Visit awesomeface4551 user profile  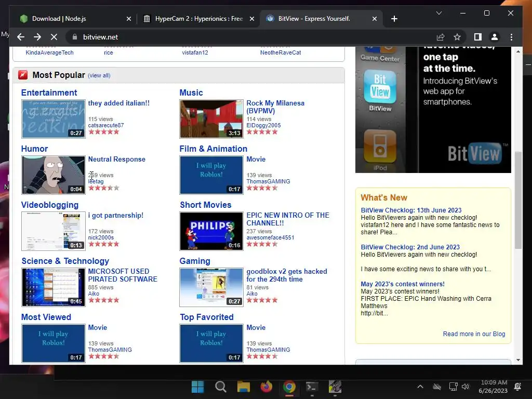pos(270,237)
